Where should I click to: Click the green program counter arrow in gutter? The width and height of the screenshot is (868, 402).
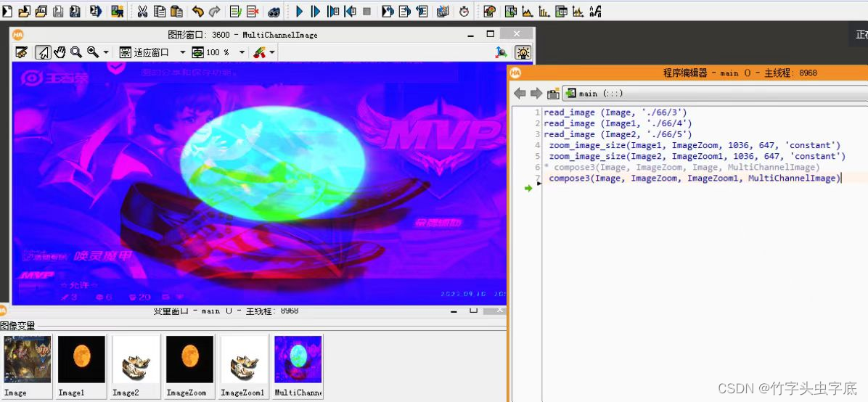click(528, 188)
